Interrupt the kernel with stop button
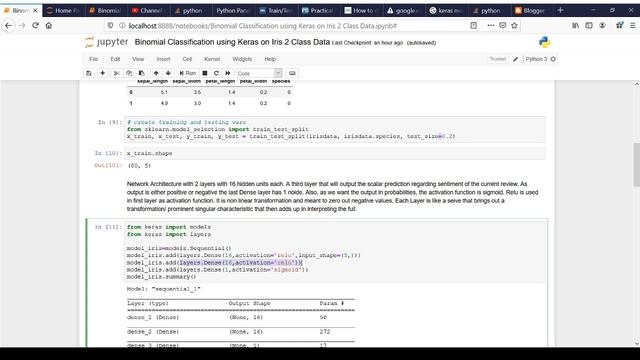 coord(205,73)
